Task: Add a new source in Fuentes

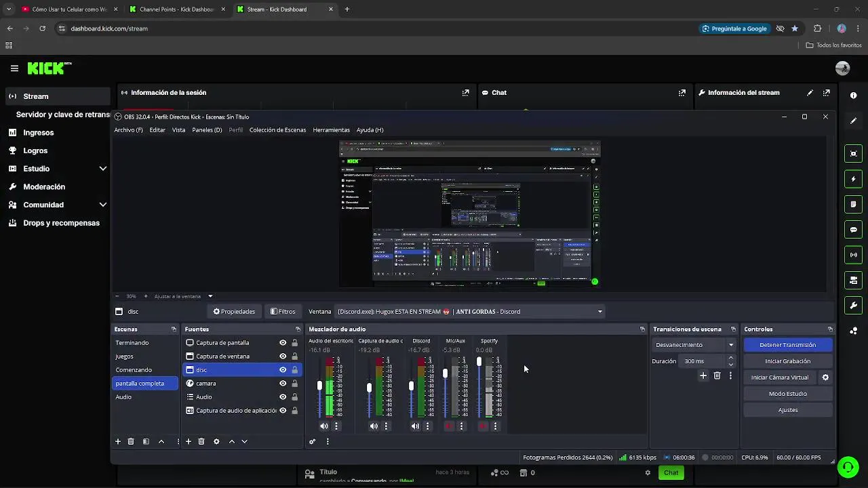Action: point(189,441)
